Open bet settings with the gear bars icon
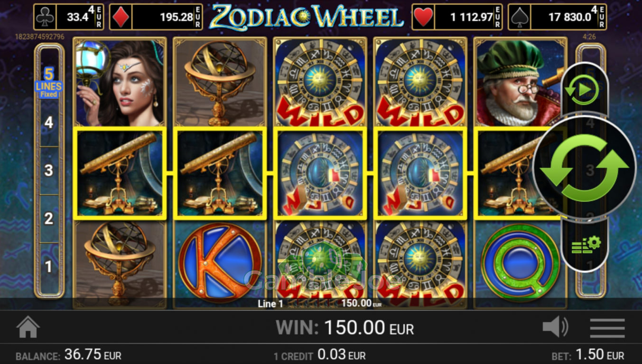This screenshot has width=642, height=364. [x=584, y=245]
